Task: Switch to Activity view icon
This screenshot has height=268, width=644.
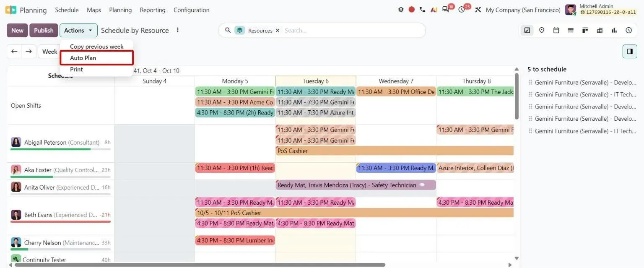Action: click(x=629, y=30)
